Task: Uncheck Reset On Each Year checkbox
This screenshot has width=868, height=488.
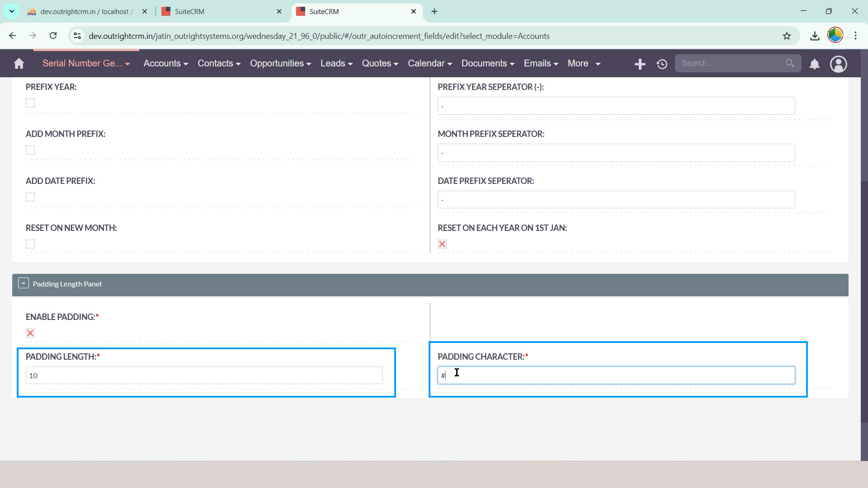Action: [x=442, y=244]
